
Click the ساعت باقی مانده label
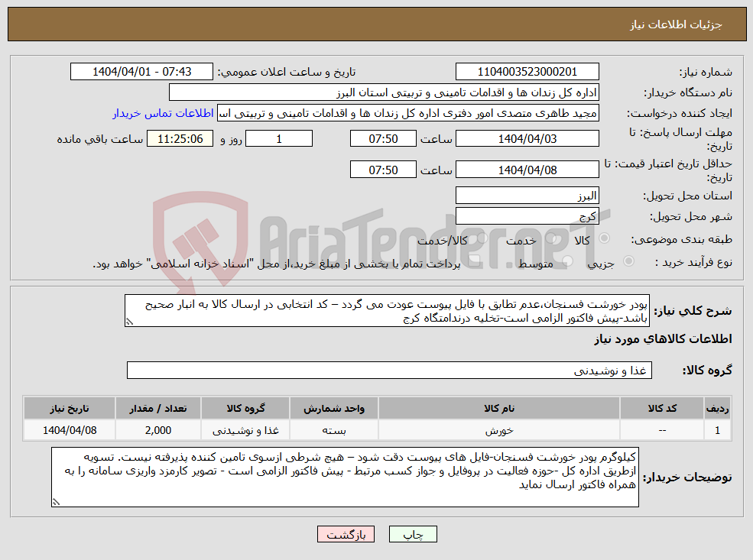pos(100,139)
